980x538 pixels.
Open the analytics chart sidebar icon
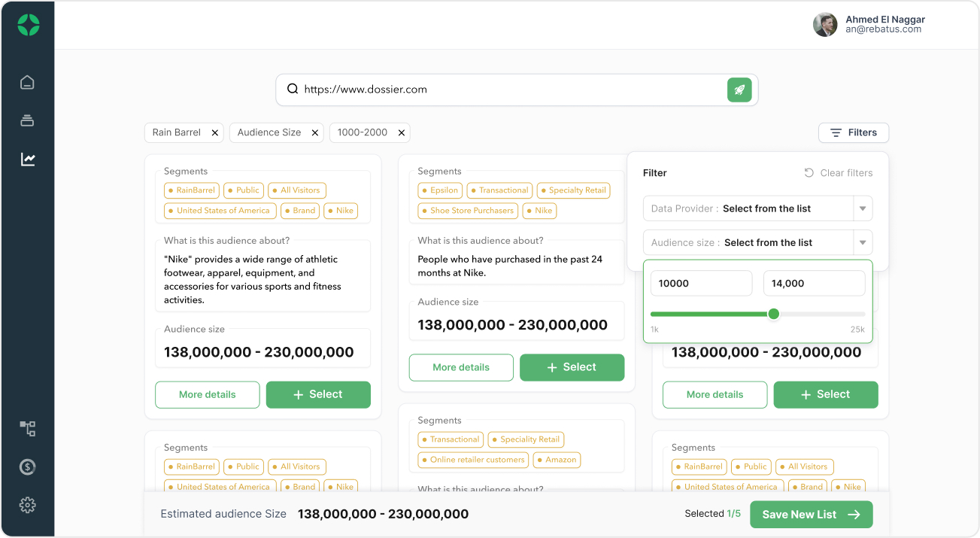pyautogui.click(x=28, y=159)
